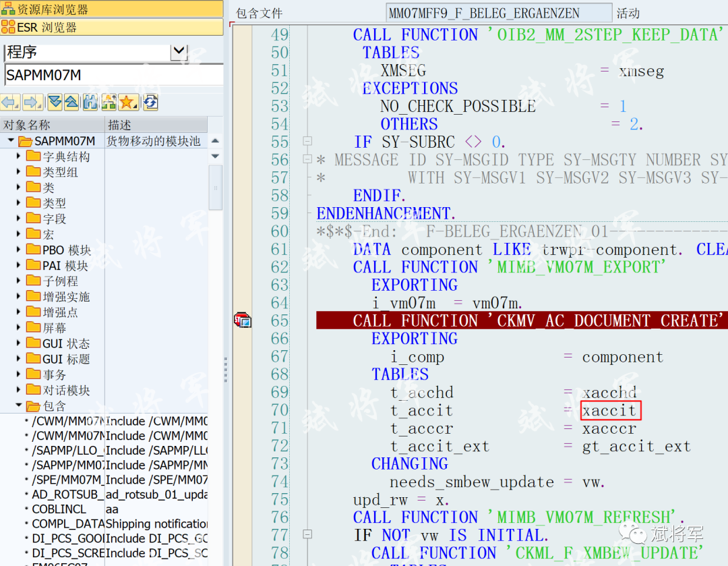Expand the 字典结构 folder
This screenshot has height=566, width=728.
19,156
